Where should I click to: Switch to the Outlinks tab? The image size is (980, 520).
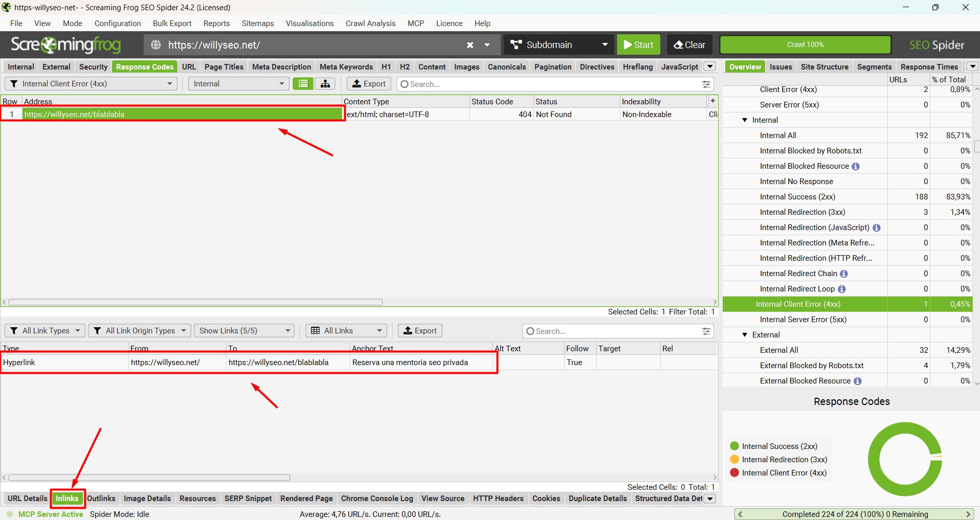pyautogui.click(x=101, y=499)
